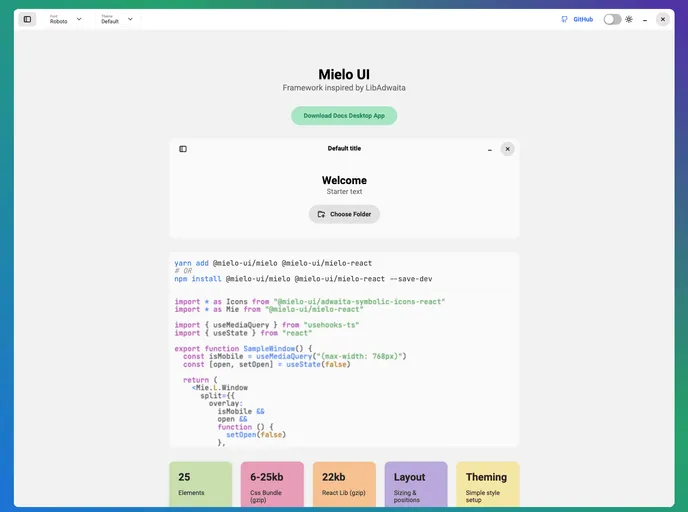Click Download Docs Desktop App button
The width and height of the screenshot is (688, 512).
[x=344, y=116]
